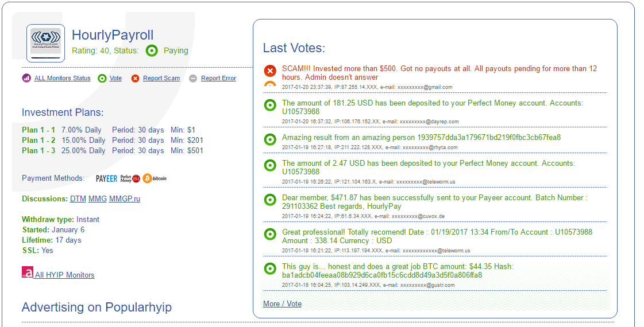Click the HourlyPayroll title heading

coord(113,36)
